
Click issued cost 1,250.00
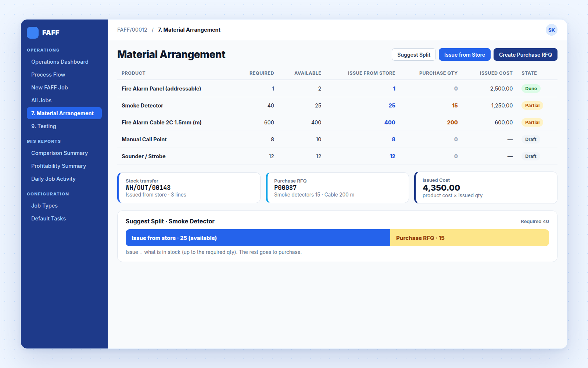click(502, 106)
